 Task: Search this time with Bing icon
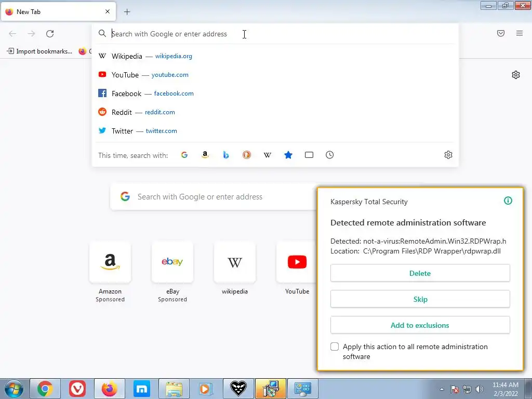(226, 155)
